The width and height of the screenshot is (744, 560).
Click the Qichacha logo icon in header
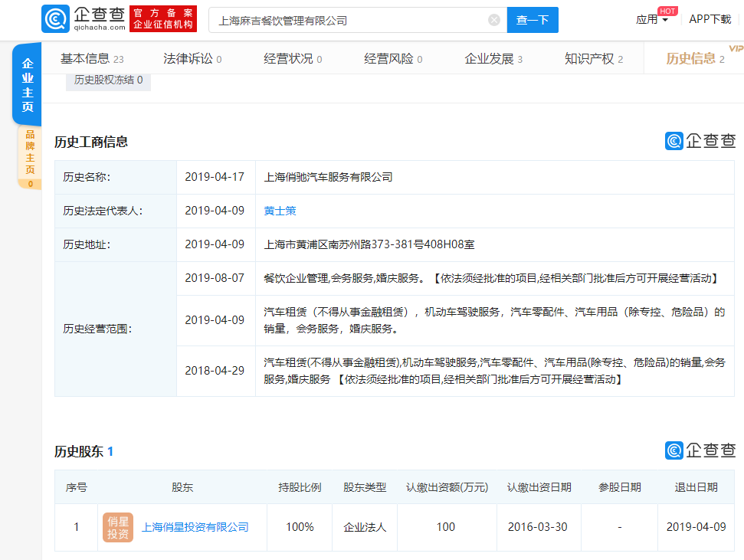55,19
